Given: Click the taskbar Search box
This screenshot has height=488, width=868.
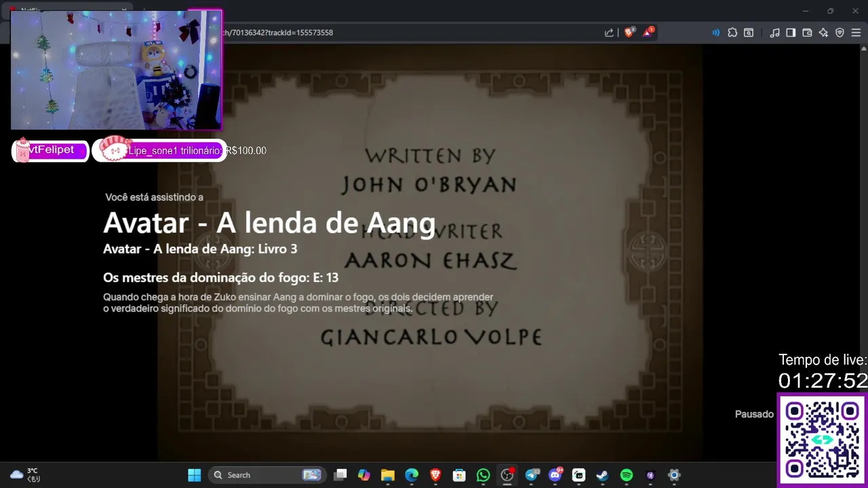Looking at the screenshot, I should [267, 475].
